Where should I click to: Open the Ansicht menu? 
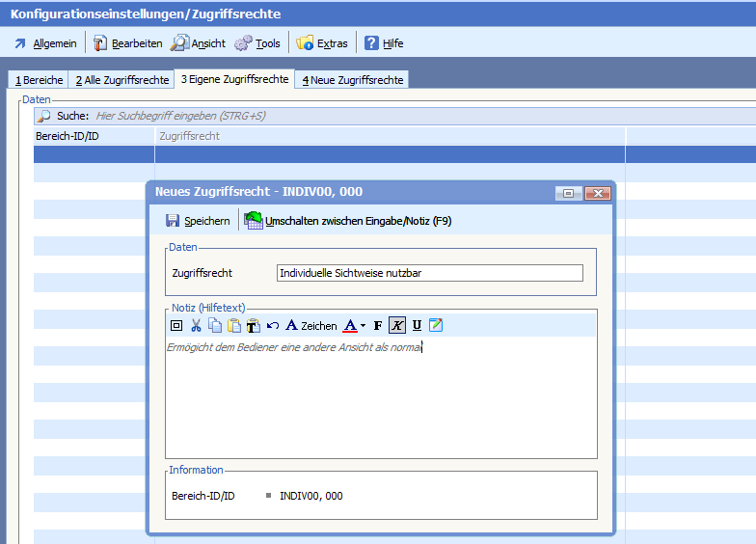199,43
